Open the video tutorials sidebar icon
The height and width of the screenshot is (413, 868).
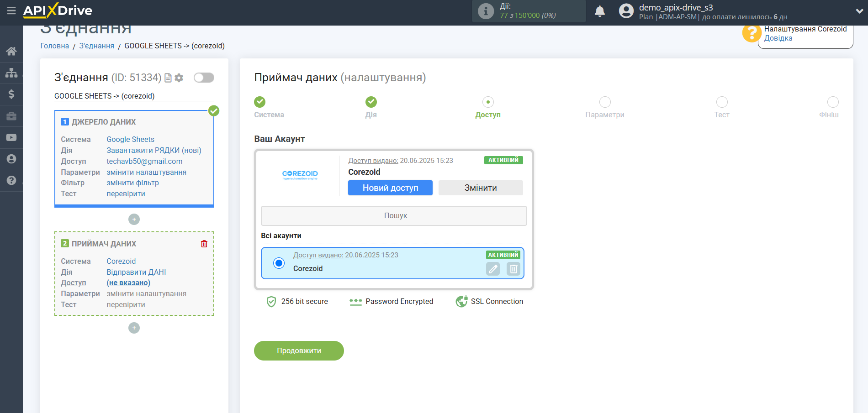point(11,137)
